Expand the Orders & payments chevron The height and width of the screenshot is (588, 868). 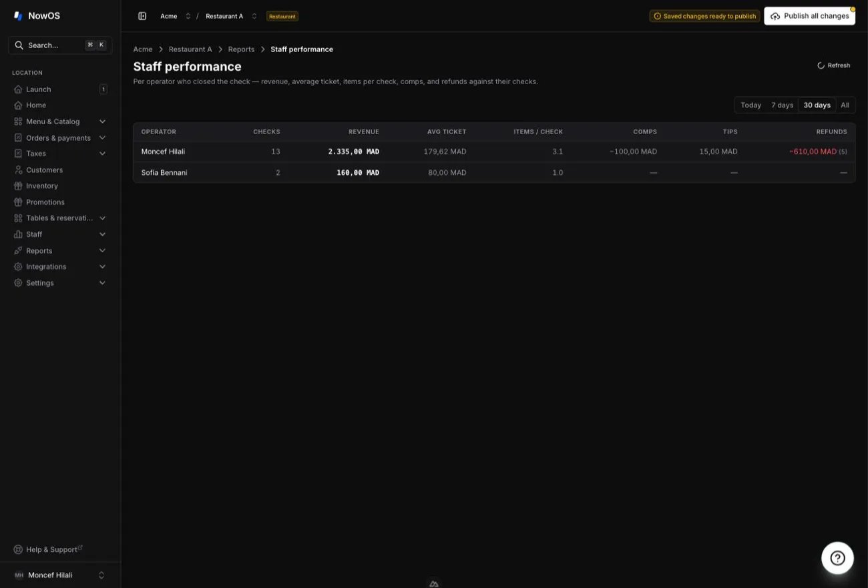point(102,138)
